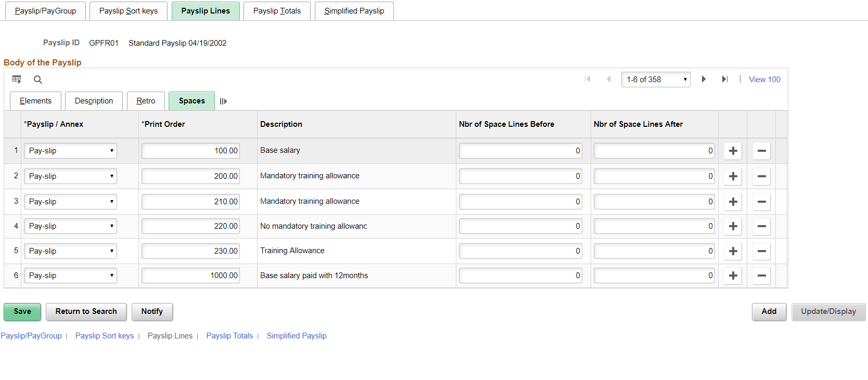
Task: Click the View 100 link
Action: (x=764, y=80)
